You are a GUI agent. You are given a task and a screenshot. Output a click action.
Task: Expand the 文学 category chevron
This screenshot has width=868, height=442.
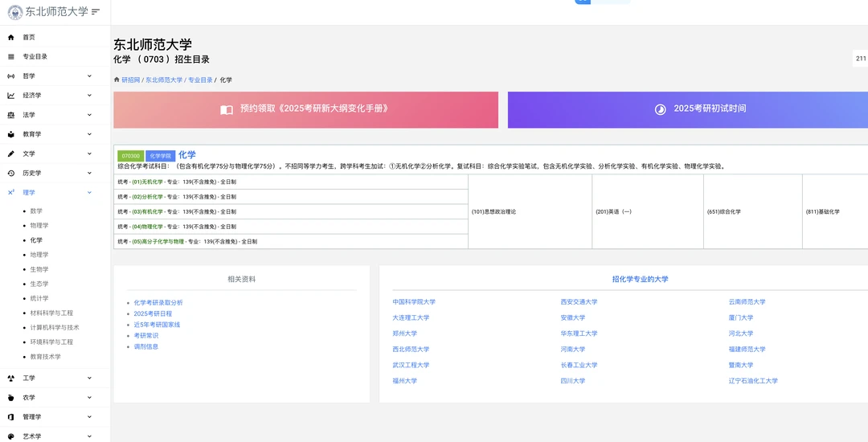tap(90, 153)
